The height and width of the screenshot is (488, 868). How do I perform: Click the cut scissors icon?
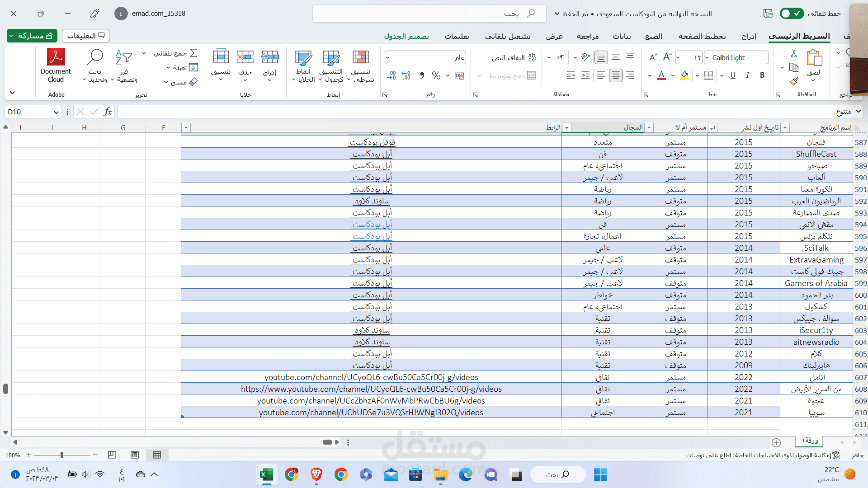point(794,53)
